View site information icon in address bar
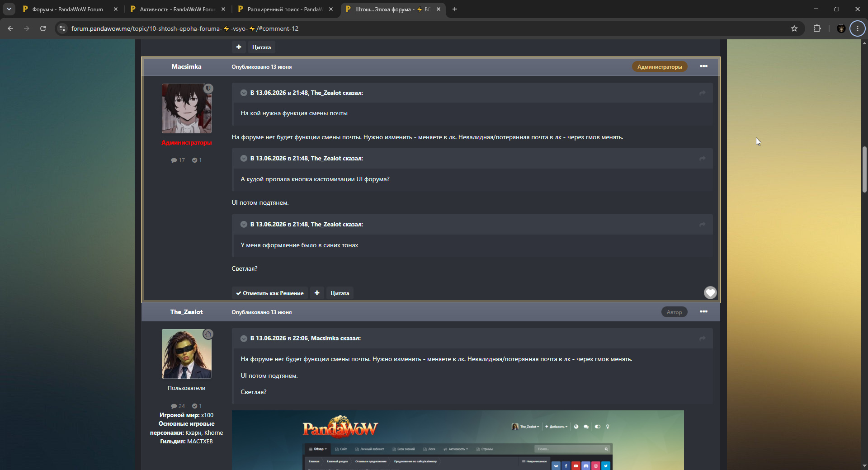This screenshot has height=470, width=868. coord(62,28)
